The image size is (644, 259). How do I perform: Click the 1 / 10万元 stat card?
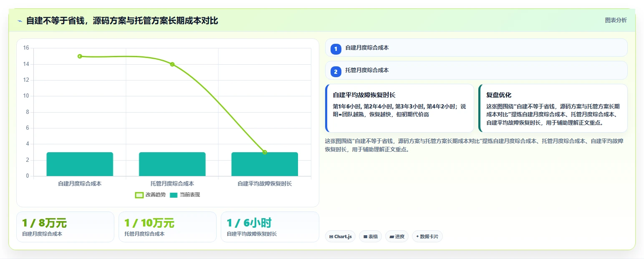(167, 227)
